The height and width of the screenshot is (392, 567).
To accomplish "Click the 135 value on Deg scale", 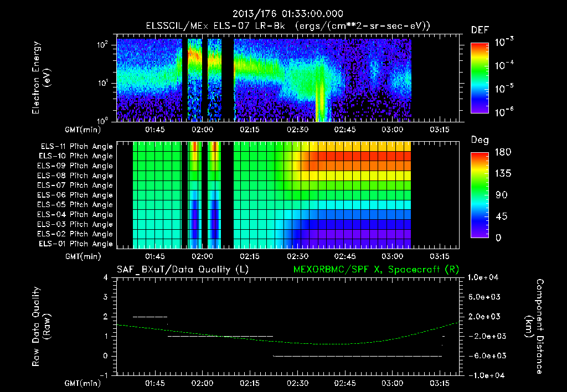I will click(x=503, y=174).
